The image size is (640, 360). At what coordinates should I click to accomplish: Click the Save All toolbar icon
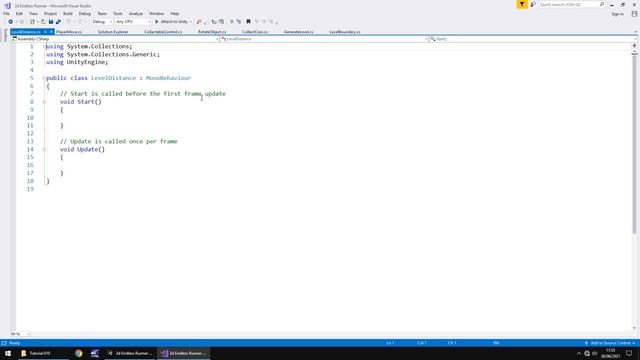[58, 22]
